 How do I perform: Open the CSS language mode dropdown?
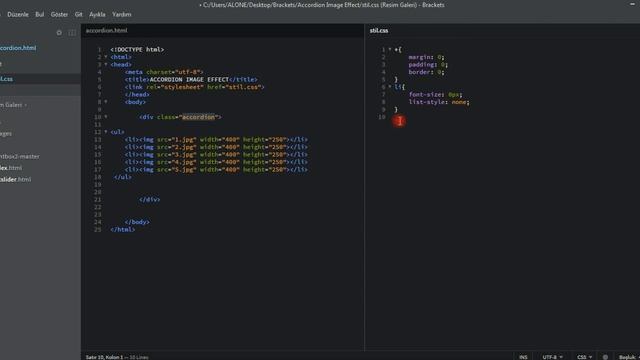(584, 357)
